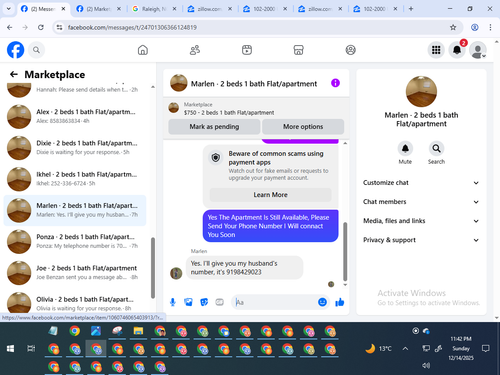Open Ponza conversation in list
Viewport: 500px width, 375px height.
75,241
